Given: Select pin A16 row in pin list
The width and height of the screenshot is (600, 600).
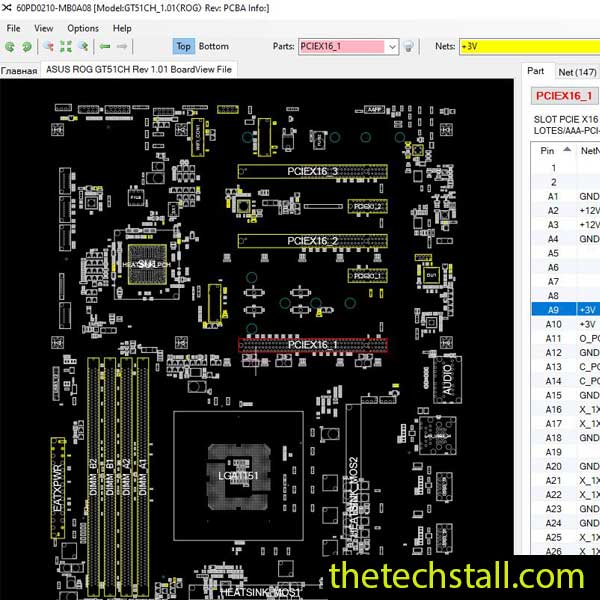Looking at the screenshot, I should pos(566,409).
